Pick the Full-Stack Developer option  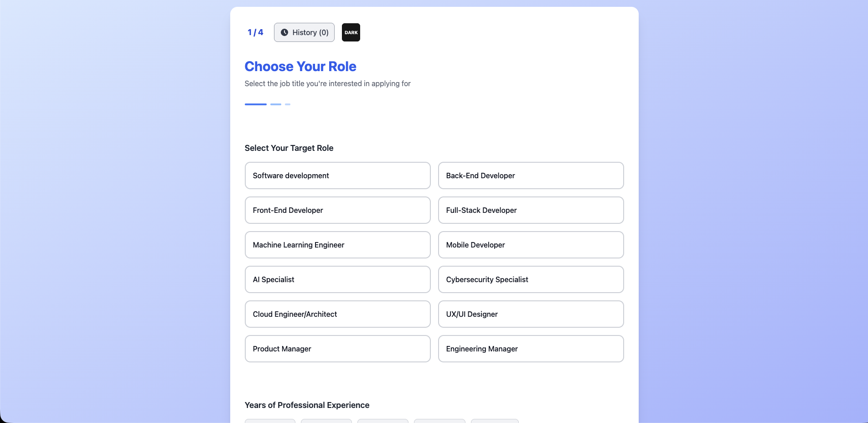(x=530, y=210)
